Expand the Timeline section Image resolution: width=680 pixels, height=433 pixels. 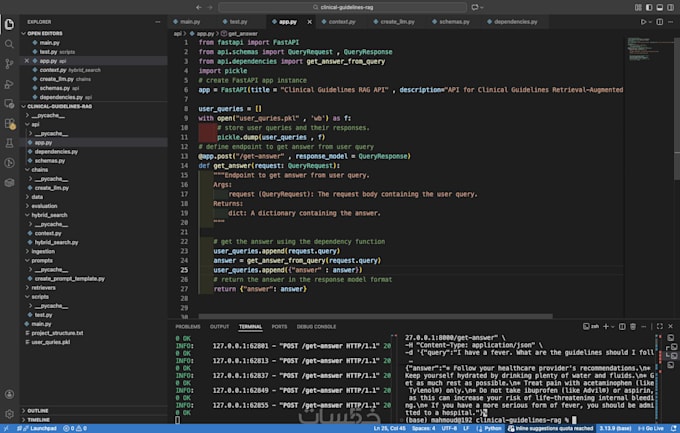pyautogui.click(x=38, y=420)
